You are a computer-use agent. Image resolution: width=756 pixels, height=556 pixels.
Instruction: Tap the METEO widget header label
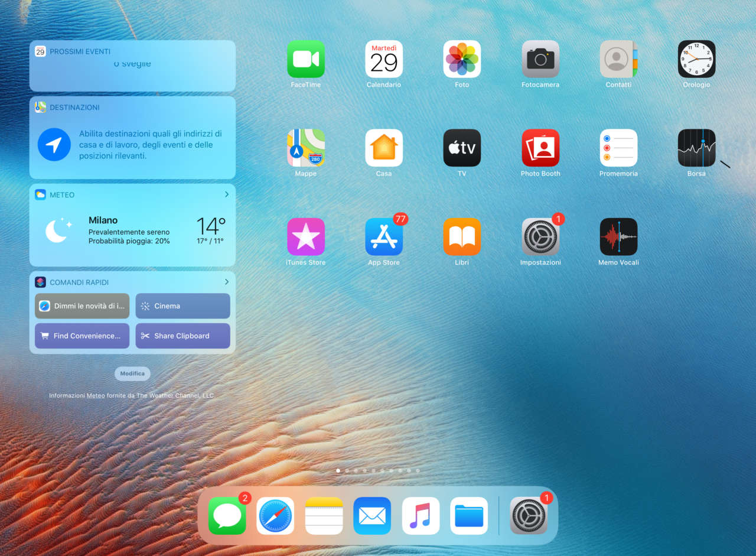tap(62, 195)
